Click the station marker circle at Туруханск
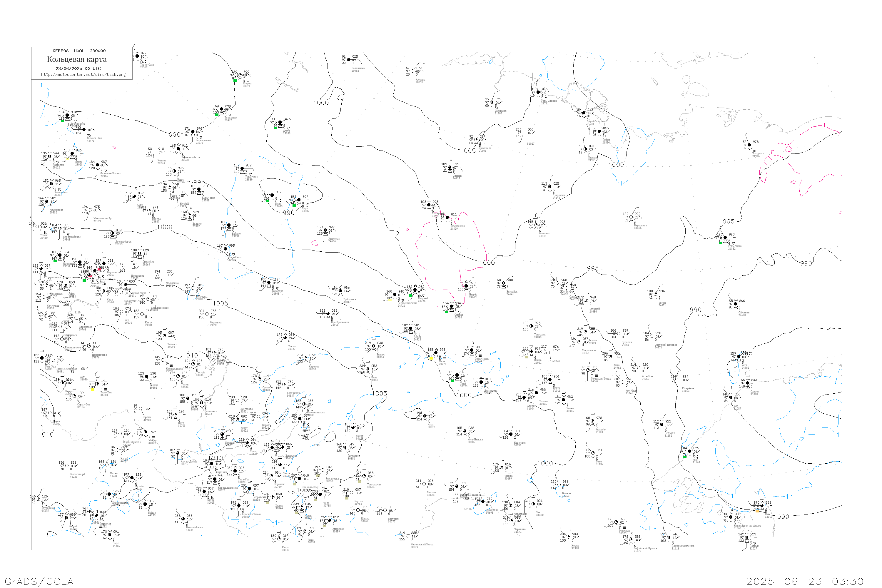This screenshot has height=588, width=882. tap(221, 109)
